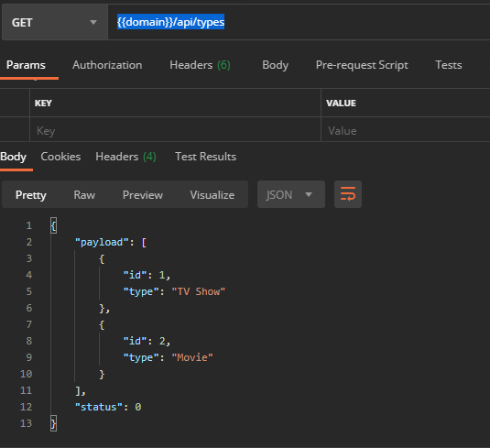Click the VALUE column header
This screenshot has width=490, height=448.
(x=341, y=104)
